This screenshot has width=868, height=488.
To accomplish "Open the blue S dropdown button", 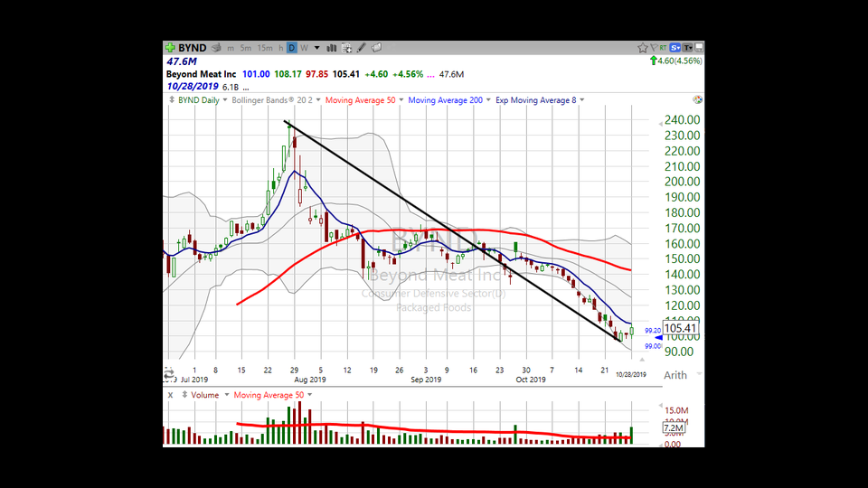I will click(675, 48).
